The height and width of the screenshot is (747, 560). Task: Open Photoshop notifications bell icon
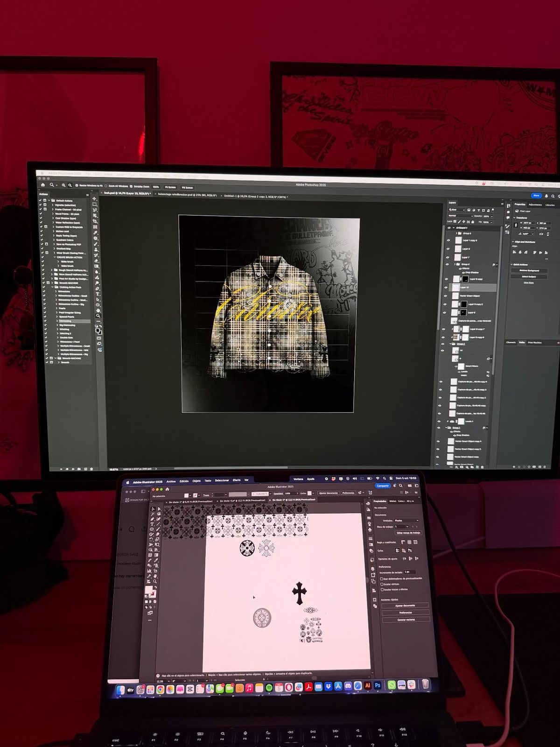546,196
